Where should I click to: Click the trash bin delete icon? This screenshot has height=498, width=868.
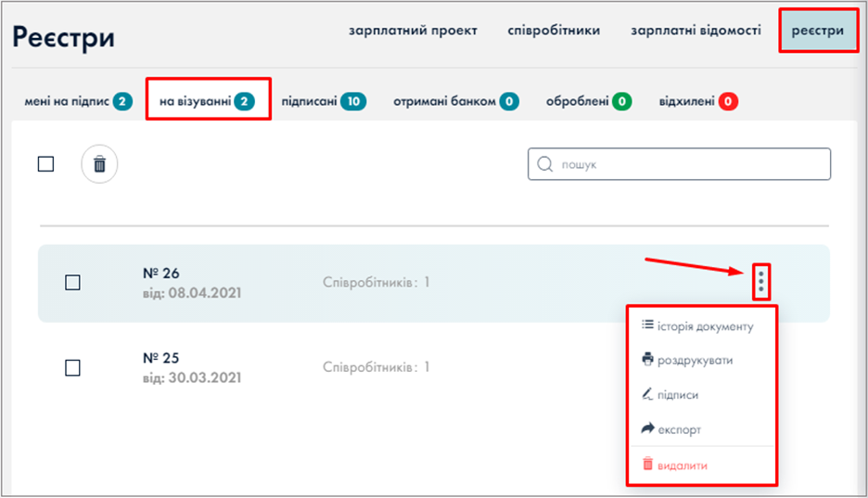(99, 165)
